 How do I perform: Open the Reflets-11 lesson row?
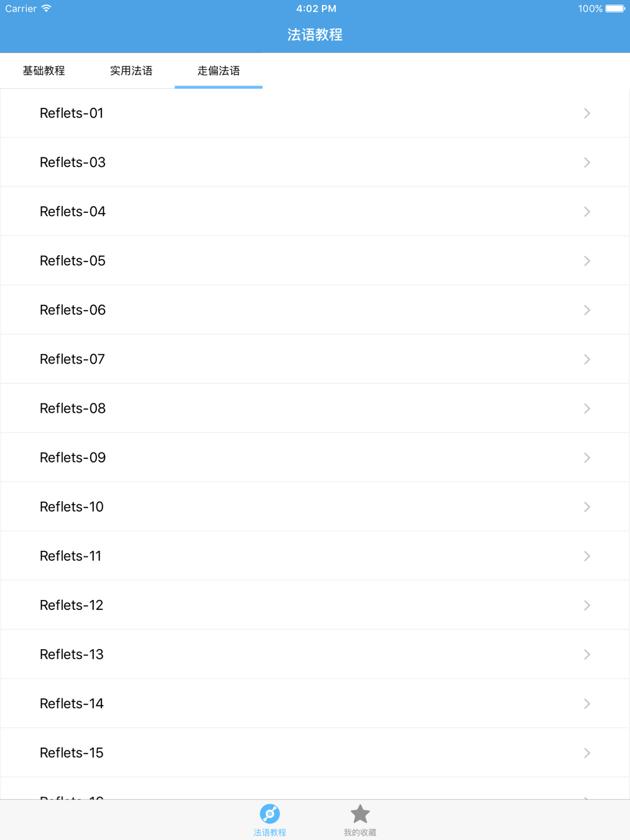(x=315, y=556)
